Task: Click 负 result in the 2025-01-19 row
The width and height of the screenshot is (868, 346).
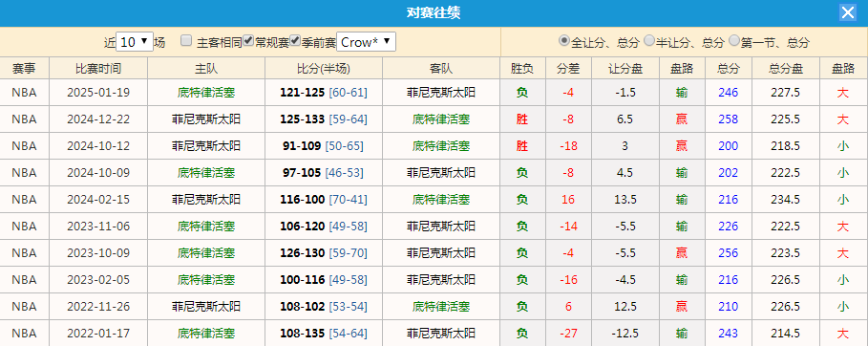Action: click(522, 93)
